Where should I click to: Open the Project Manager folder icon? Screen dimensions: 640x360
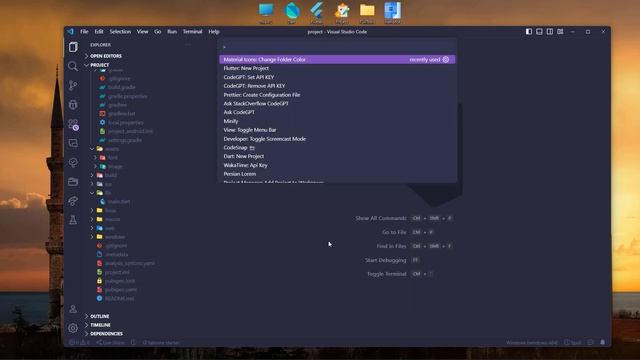73,182
